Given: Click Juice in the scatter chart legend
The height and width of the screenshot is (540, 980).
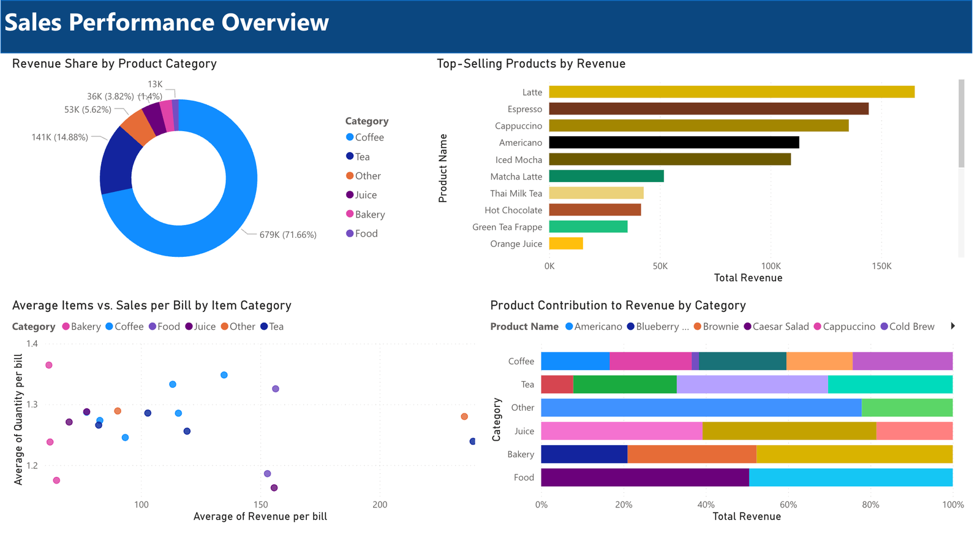Looking at the screenshot, I should coord(201,327).
